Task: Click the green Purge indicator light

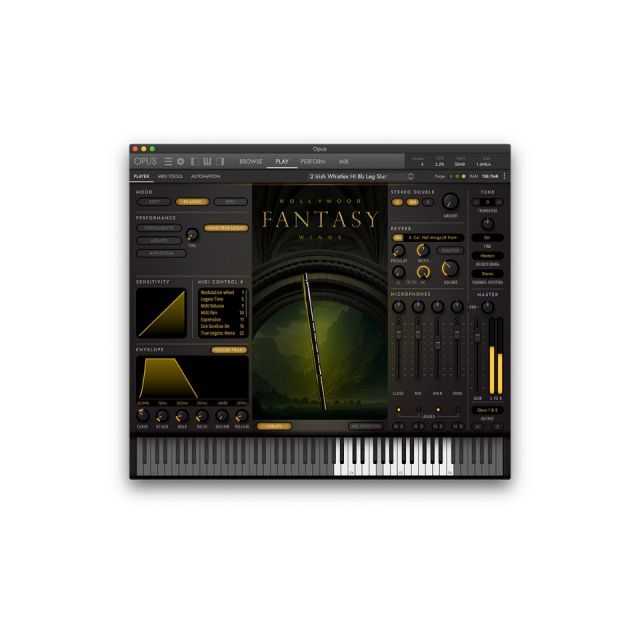Action: [x=463, y=176]
